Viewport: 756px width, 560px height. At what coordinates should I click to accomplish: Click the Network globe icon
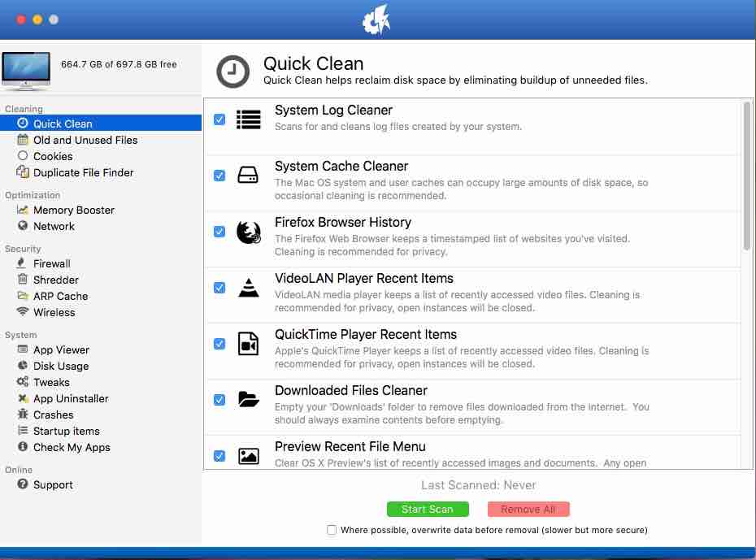[x=23, y=225]
